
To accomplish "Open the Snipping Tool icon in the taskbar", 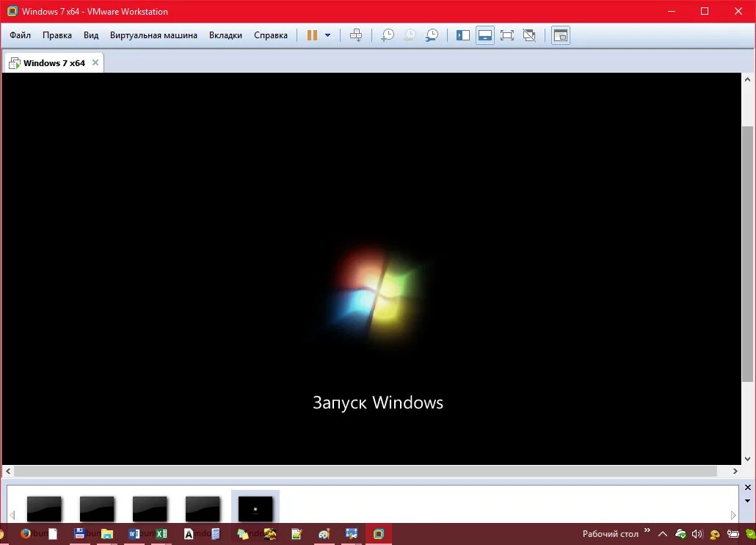I will tap(352, 533).
